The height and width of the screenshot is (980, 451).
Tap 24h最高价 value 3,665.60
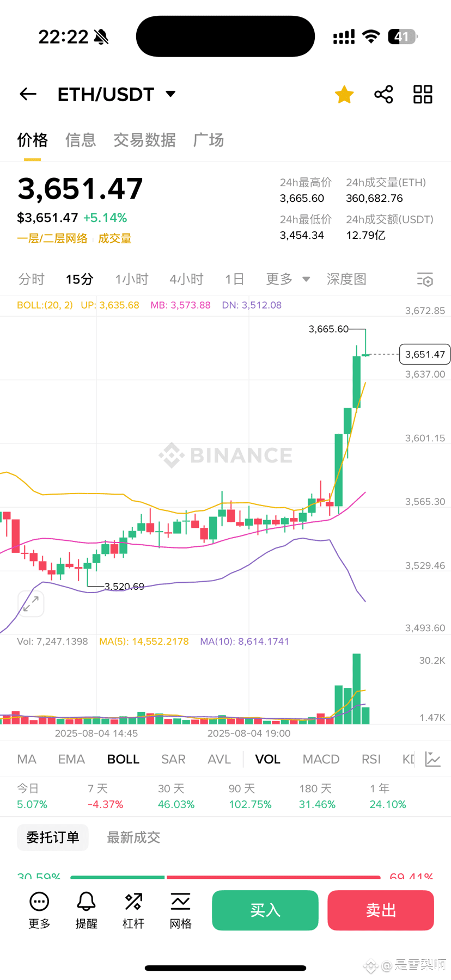[302, 199]
